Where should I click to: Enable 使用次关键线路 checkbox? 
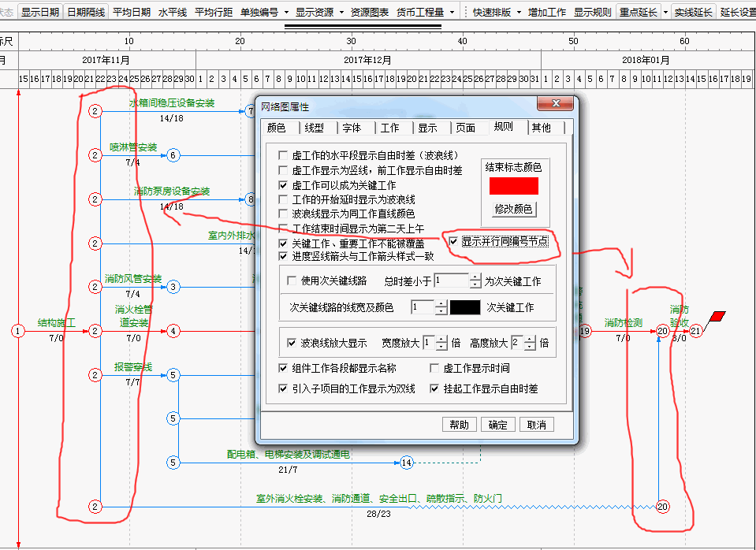coord(291,281)
